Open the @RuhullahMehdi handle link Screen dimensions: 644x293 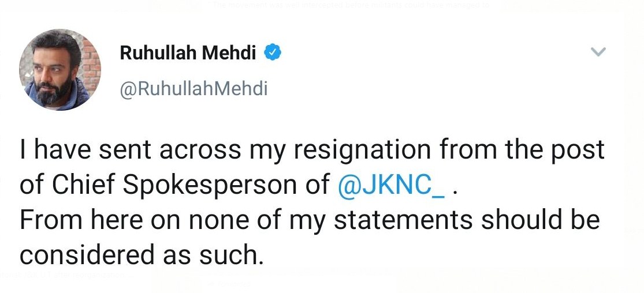(x=193, y=89)
